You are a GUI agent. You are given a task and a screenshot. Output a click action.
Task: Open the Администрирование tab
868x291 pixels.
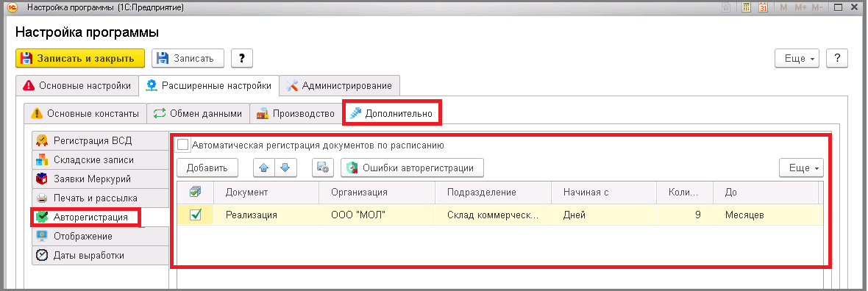[339, 86]
